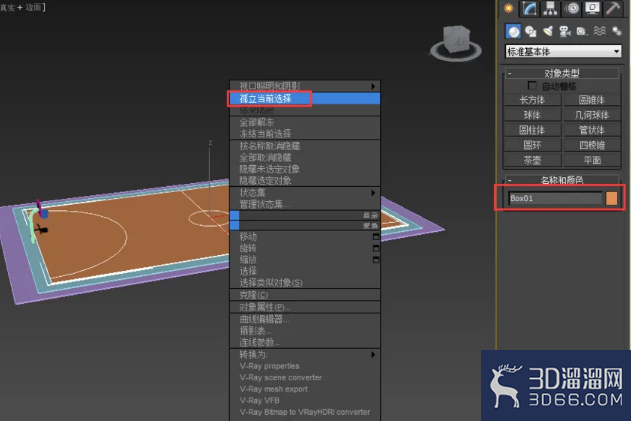Create a 圆柱体 cylinder primitive
The height and width of the screenshot is (421, 631).
(532, 130)
